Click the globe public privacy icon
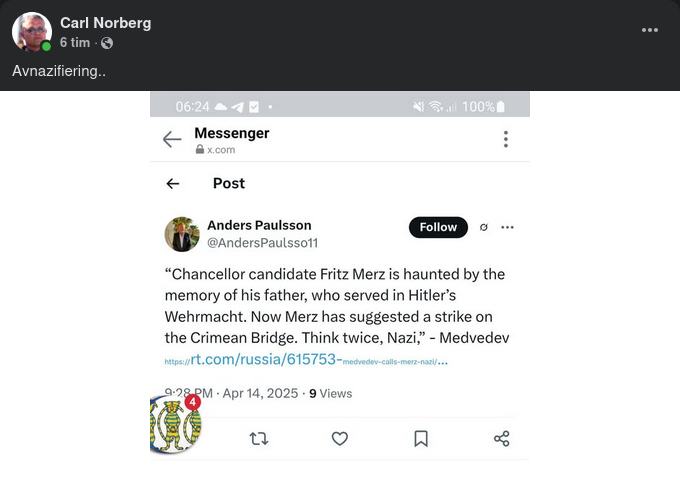Image resolution: width=680 pixels, height=499 pixels. [x=107, y=43]
